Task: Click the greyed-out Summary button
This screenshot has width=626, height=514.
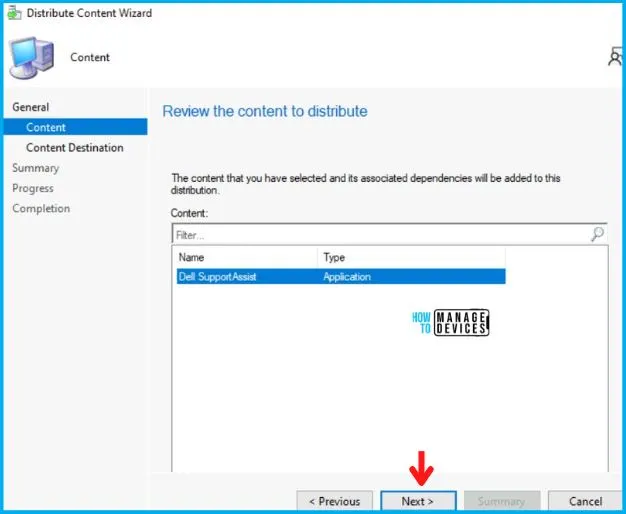Action: pos(501,501)
